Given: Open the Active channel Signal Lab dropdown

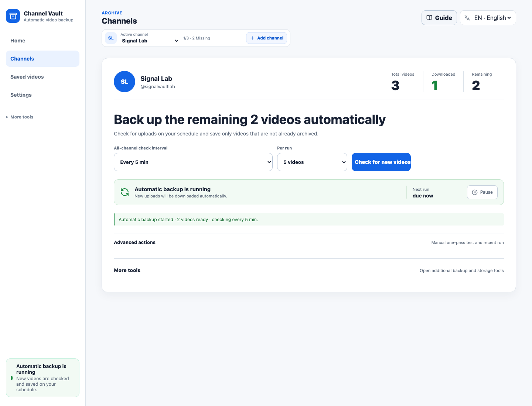Looking at the screenshot, I should click(150, 41).
